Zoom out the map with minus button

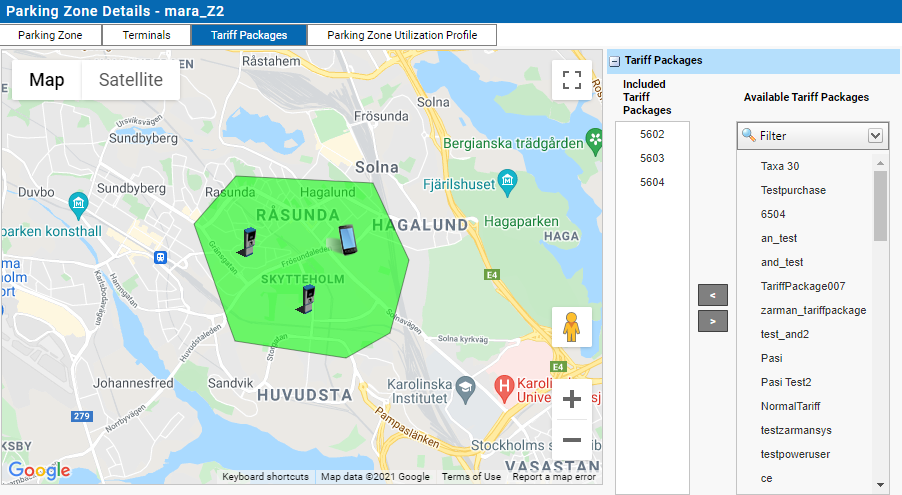pyautogui.click(x=571, y=440)
